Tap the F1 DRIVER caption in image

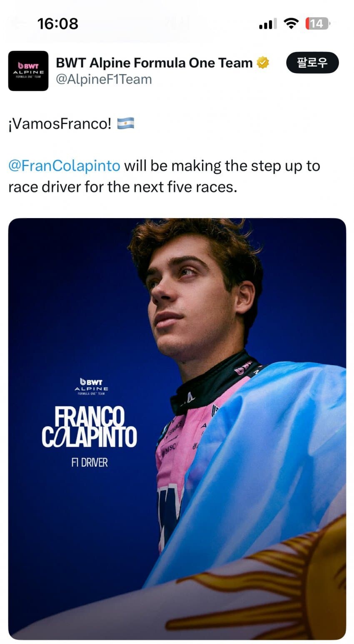click(x=89, y=462)
